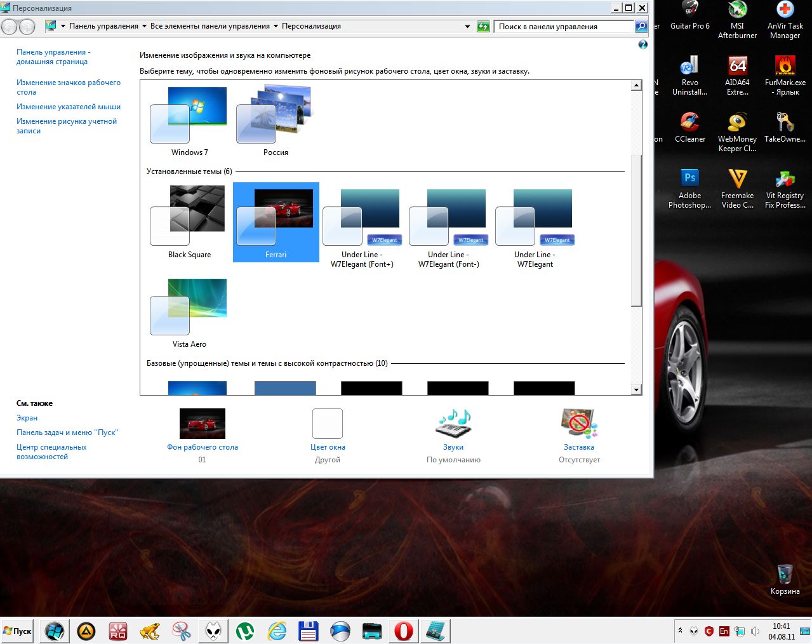The image size is (812, 644).
Task: Open Opera from the taskbar
Action: pyautogui.click(x=403, y=631)
